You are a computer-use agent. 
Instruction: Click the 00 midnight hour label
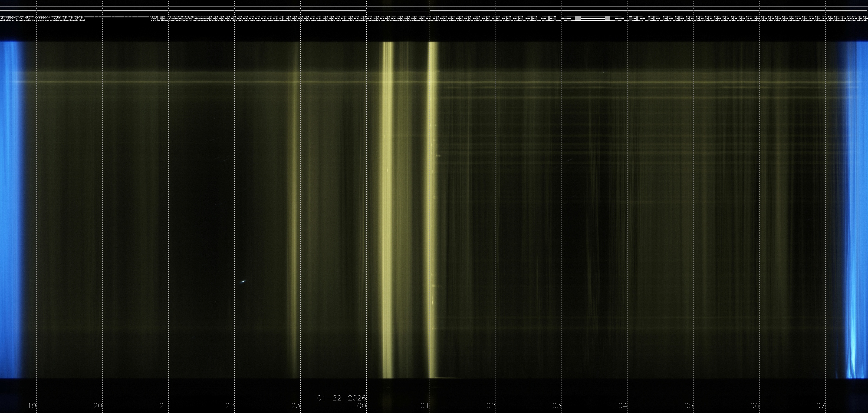tap(362, 406)
